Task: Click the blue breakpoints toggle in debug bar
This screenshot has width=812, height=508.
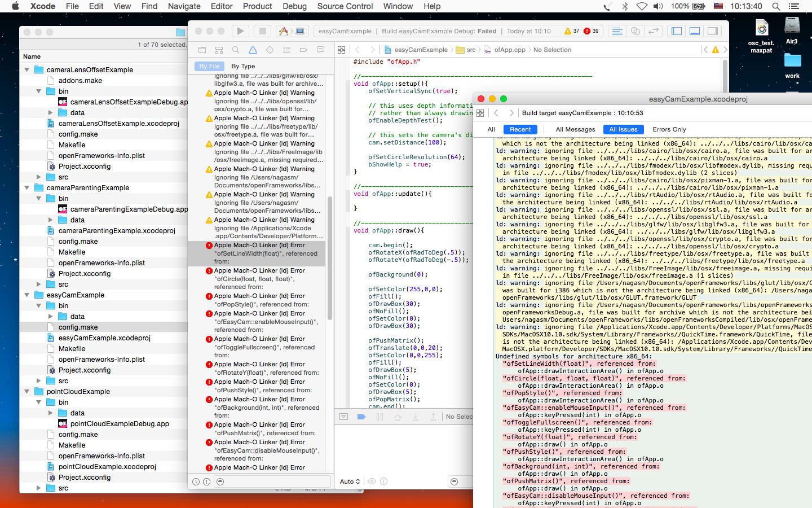Action: tap(361, 417)
